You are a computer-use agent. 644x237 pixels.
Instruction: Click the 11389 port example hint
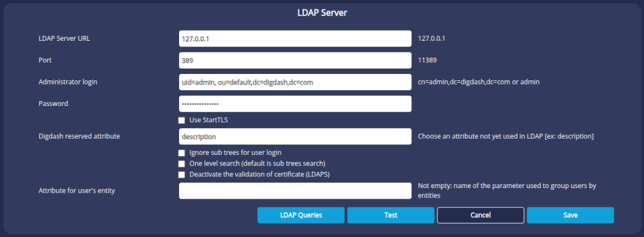tap(428, 60)
